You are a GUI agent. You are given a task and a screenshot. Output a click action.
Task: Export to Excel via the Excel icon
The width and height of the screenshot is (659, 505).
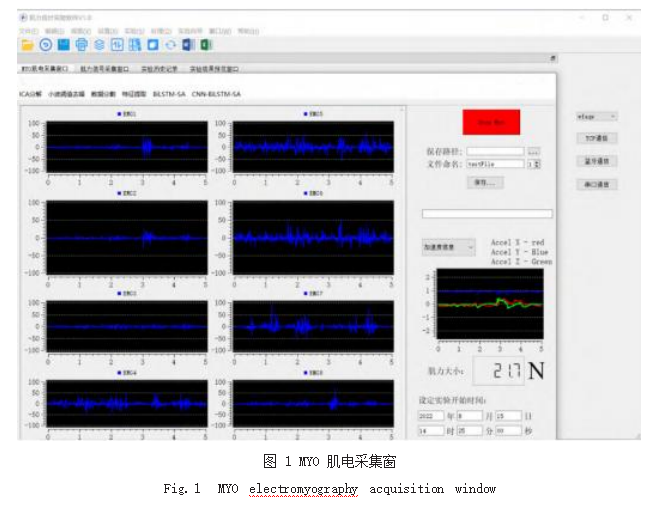pos(206,45)
